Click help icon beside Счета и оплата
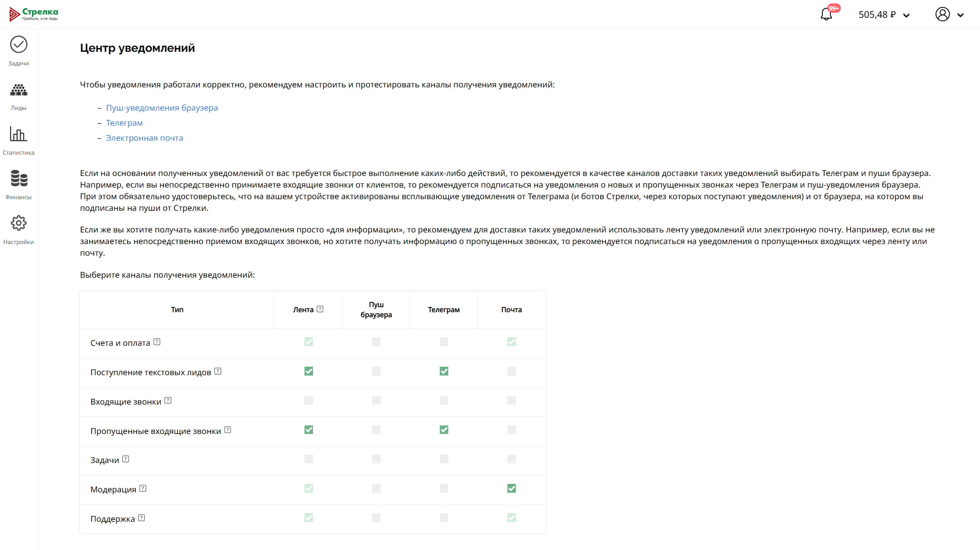Viewport: 980px width, 550px height. click(157, 342)
